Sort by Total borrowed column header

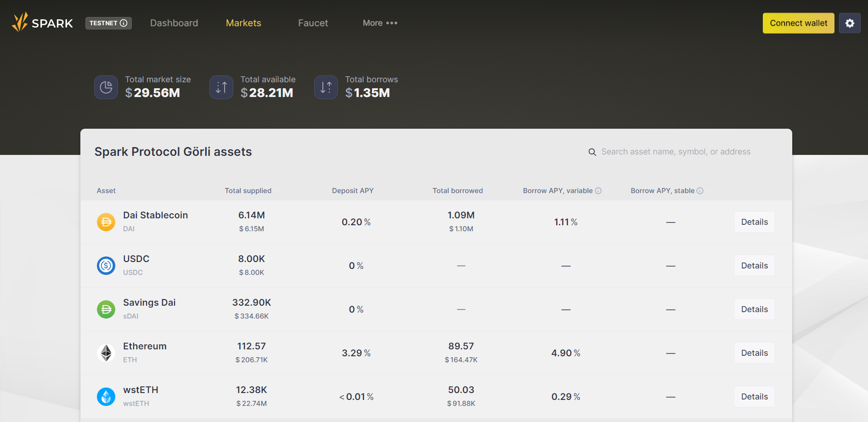457,191
